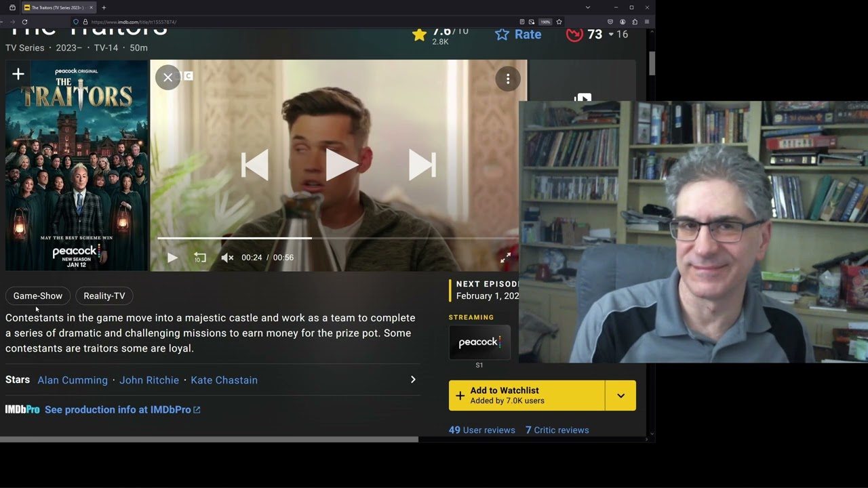Viewport: 868px width, 488px height.
Task: List all tabs dropdown arrow
Action: coord(587,7)
